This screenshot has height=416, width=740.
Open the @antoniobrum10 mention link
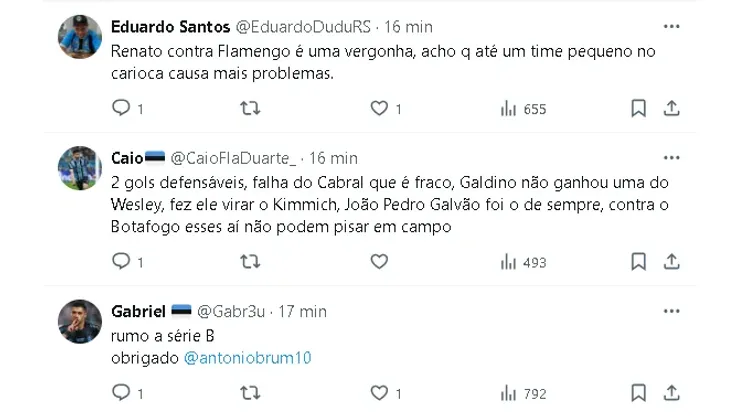(248, 357)
